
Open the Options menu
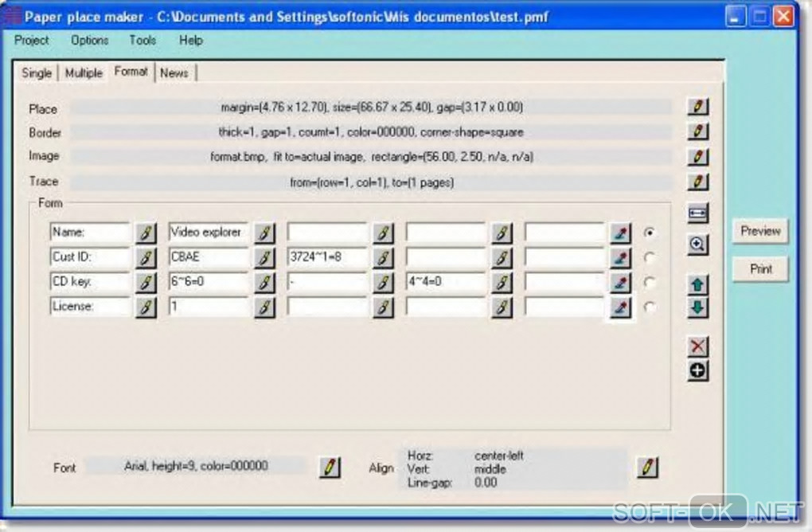[90, 41]
